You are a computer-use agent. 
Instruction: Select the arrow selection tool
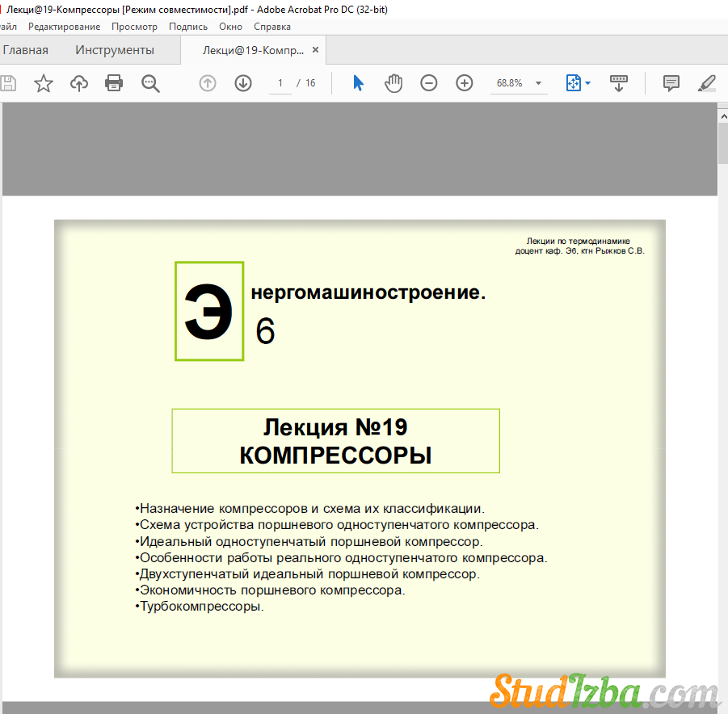pos(358,83)
